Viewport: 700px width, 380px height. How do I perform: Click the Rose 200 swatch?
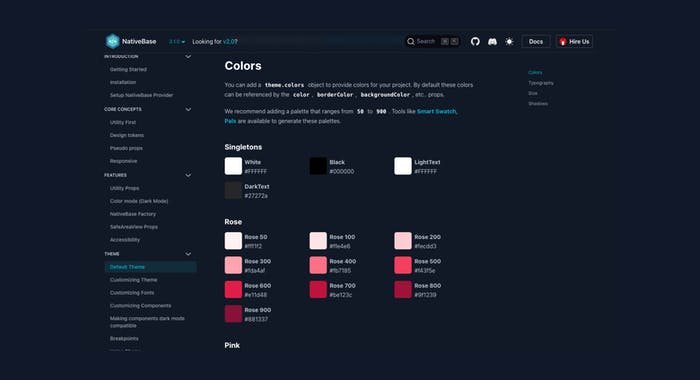point(403,241)
